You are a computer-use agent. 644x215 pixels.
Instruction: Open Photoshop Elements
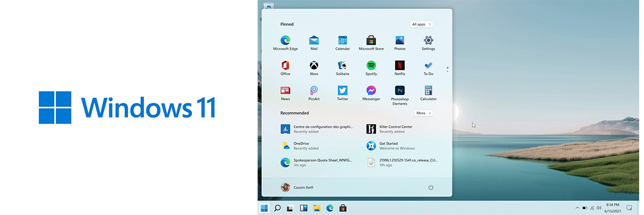point(400,95)
